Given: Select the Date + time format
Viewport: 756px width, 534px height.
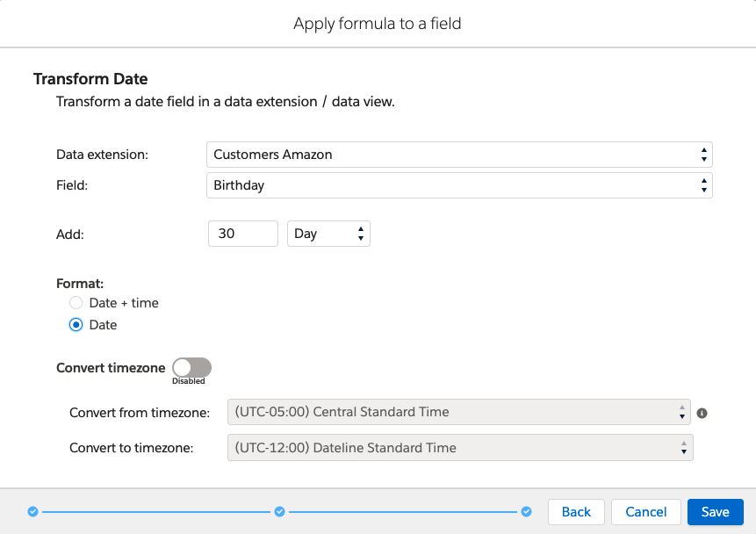Looking at the screenshot, I should pyautogui.click(x=76, y=303).
